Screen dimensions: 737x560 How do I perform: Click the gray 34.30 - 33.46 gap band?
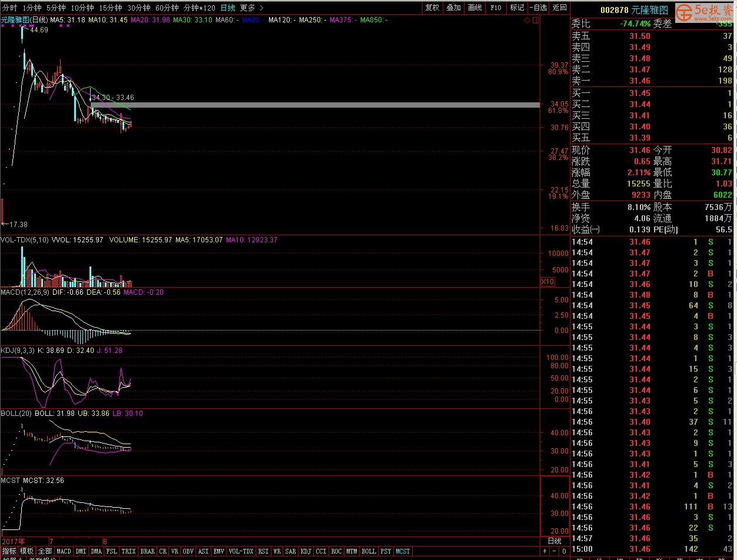click(315, 105)
